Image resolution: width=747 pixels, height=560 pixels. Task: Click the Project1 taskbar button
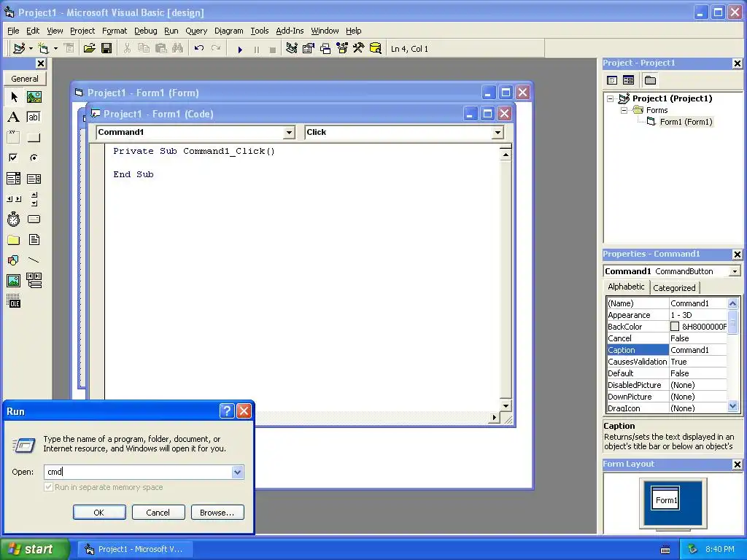tap(136, 549)
